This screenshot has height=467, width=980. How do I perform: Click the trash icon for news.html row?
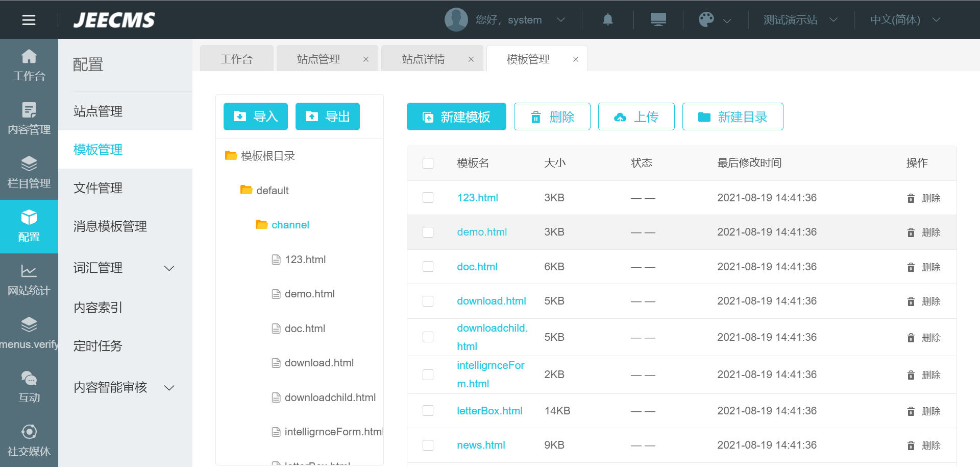coord(911,446)
